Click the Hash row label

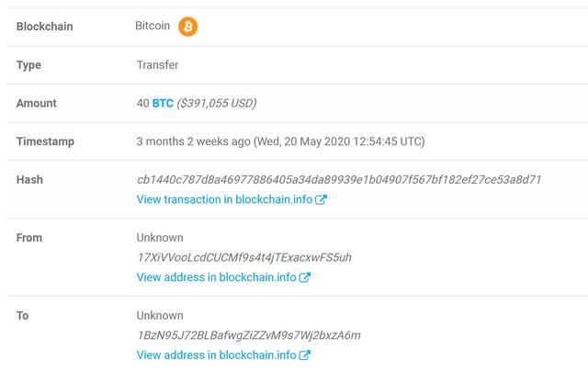click(x=29, y=180)
